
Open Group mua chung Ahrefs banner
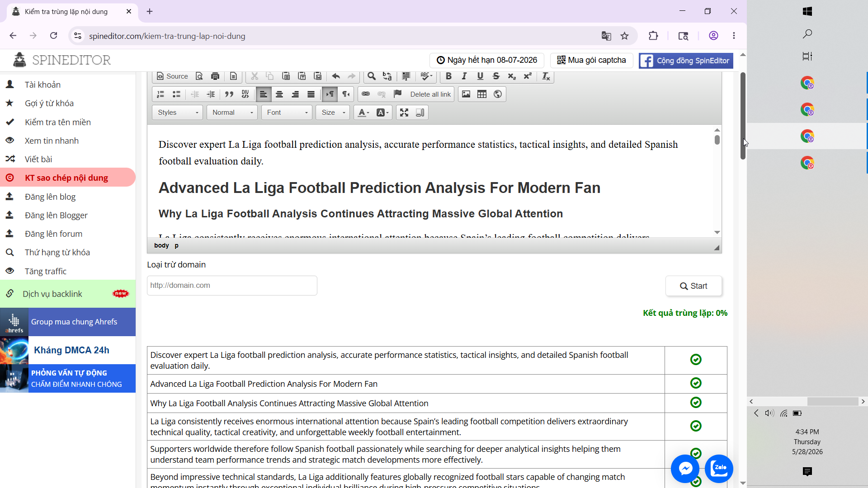(x=68, y=322)
